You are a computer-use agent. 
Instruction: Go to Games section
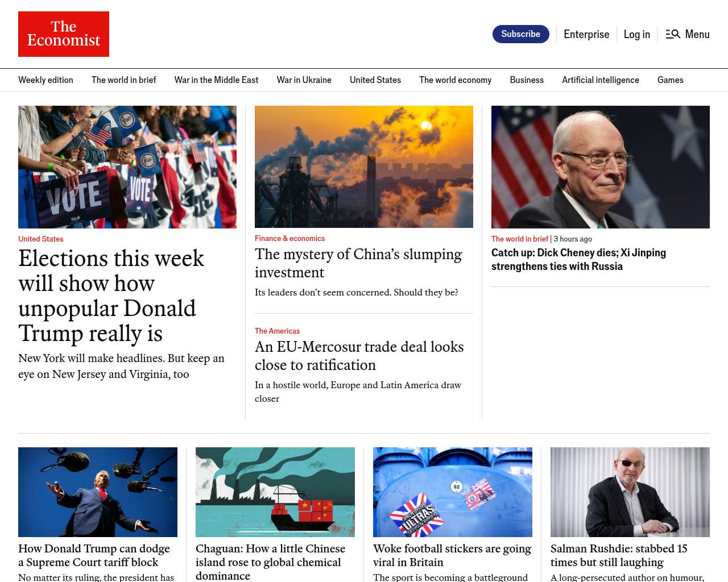[670, 80]
